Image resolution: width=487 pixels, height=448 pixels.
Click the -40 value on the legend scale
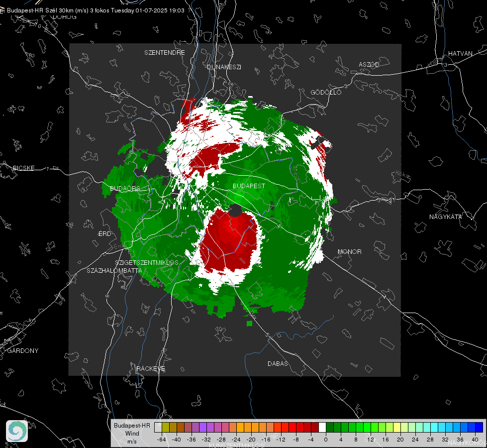pos(177,440)
